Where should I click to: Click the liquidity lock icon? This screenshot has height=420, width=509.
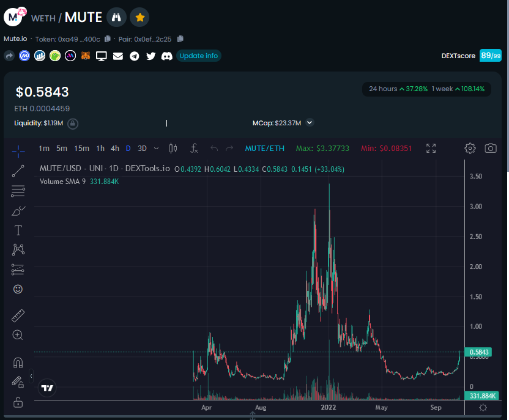tap(73, 123)
